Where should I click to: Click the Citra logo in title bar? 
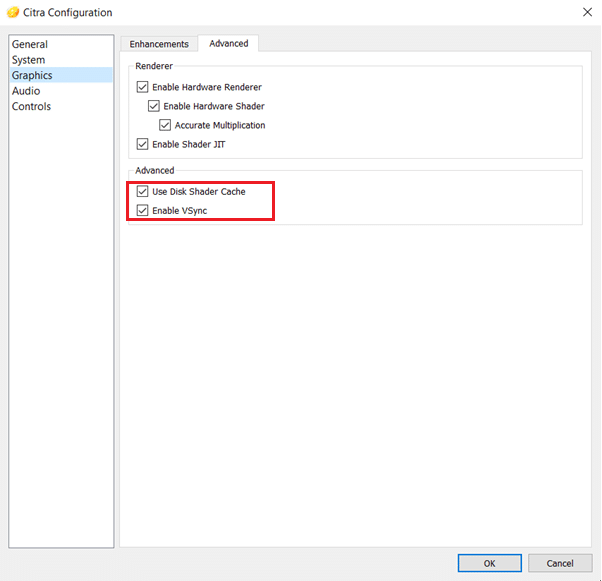tap(13, 13)
